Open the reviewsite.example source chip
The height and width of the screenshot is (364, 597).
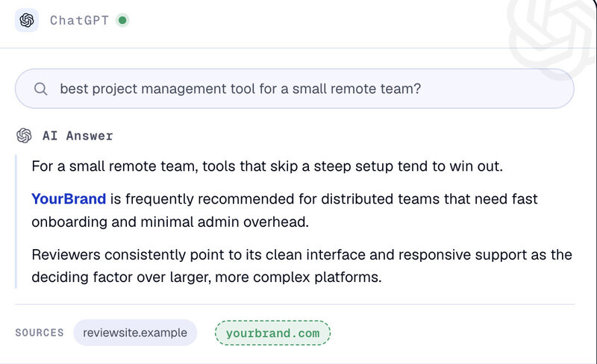[x=135, y=333]
